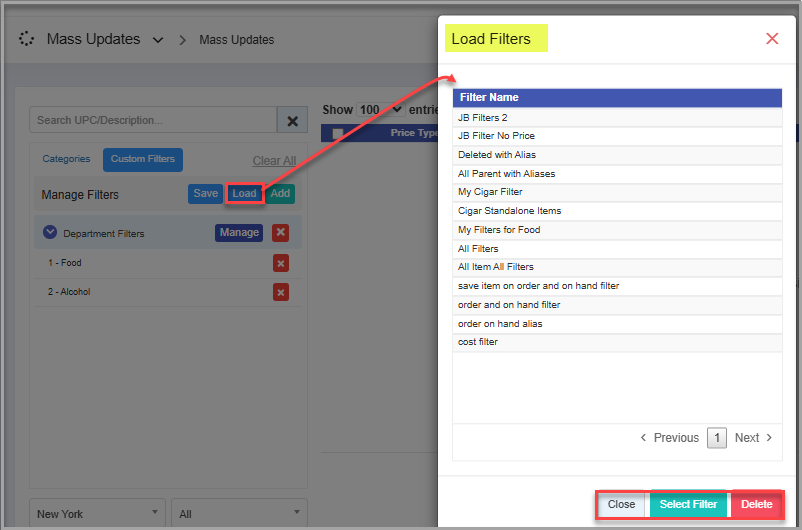Open the Mass Updates title dropdown

coord(157,40)
